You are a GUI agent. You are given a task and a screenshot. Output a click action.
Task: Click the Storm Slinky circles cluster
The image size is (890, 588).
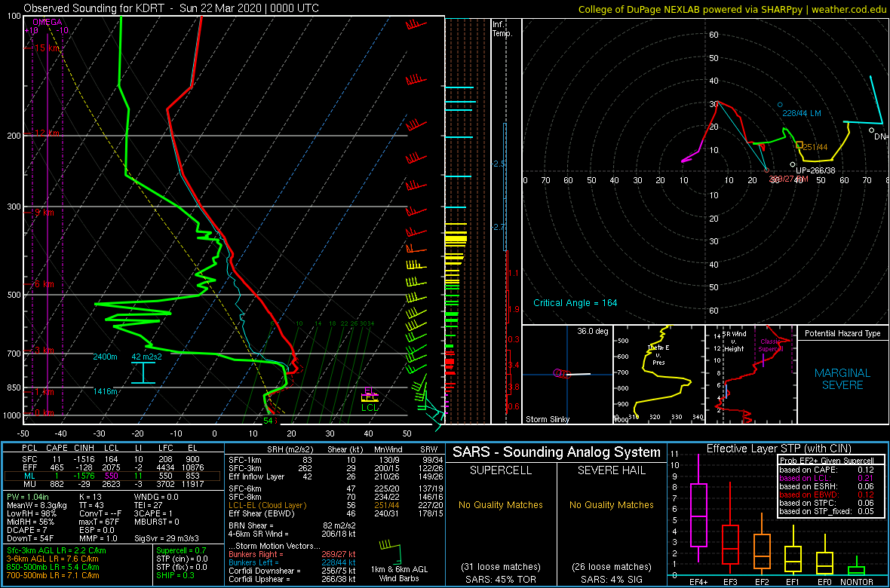click(x=562, y=373)
